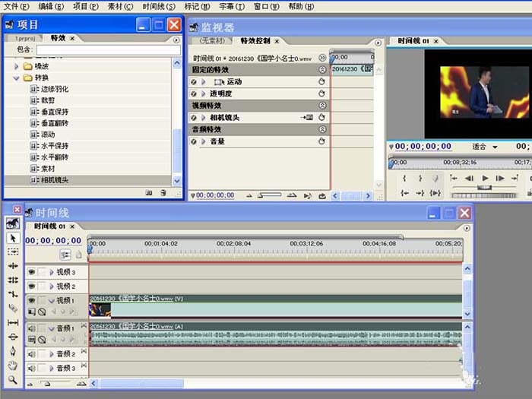
Task: Expand the Opacity (透明度) properties
Action: point(203,93)
